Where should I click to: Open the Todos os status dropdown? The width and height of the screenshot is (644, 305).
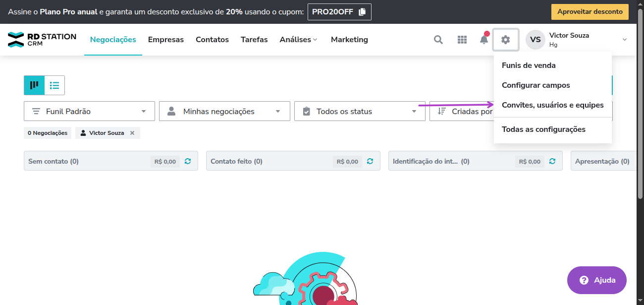360,111
